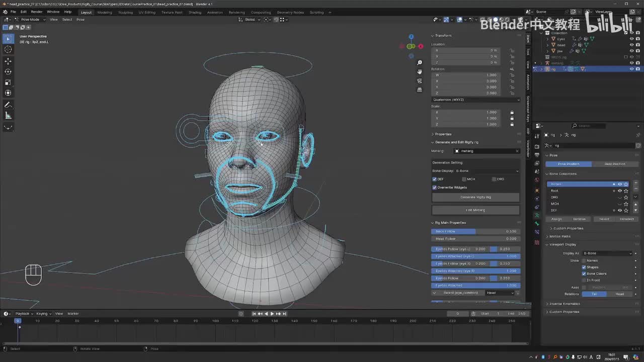Open the Quaternion (WXYZ) rotation mode dropdown
This screenshot has width=644, height=362.
point(475,100)
